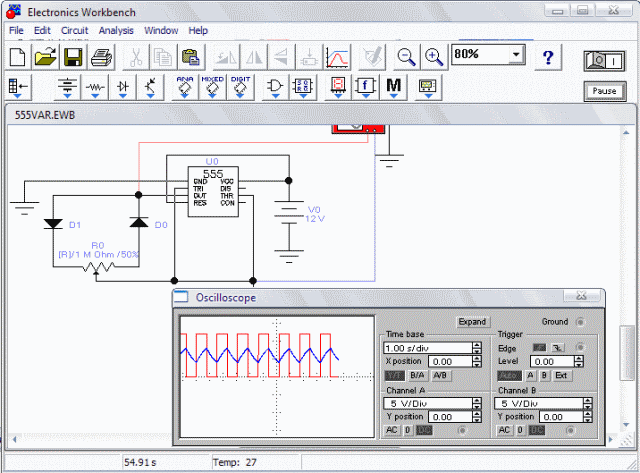Viewport: 640px width, 473px height.
Task: Trigger on channel A
Action: point(530,375)
